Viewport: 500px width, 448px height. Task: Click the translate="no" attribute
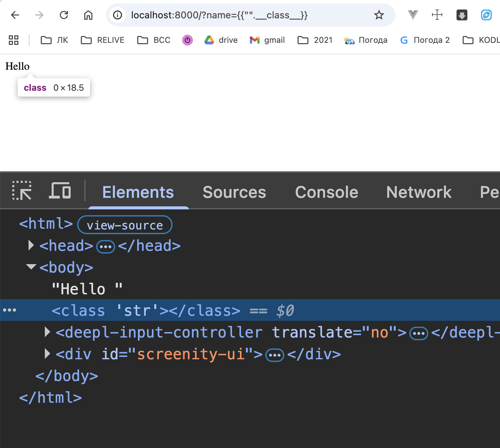click(x=334, y=332)
